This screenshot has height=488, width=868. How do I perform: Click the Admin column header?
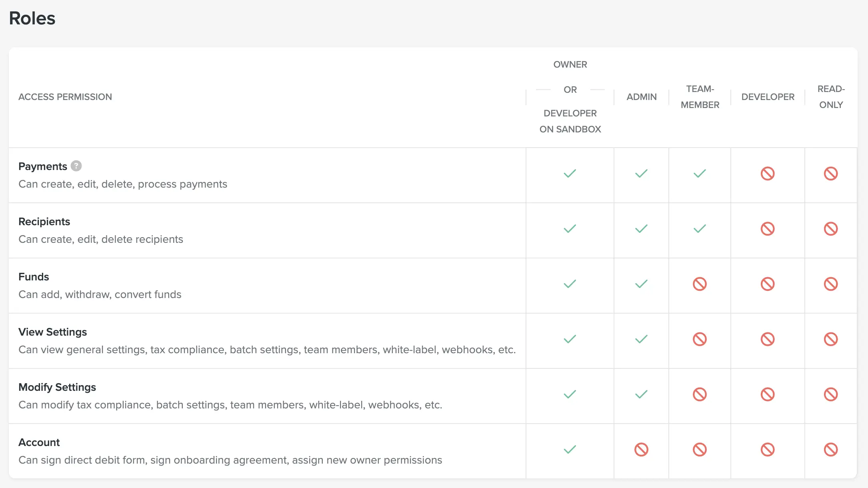click(642, 97)
